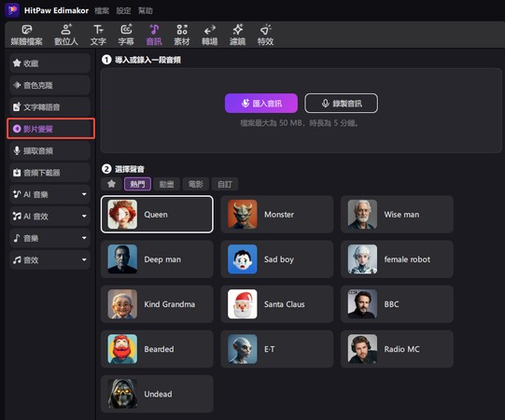Select the 音訊 audio toolbar icon

[154, 35]
